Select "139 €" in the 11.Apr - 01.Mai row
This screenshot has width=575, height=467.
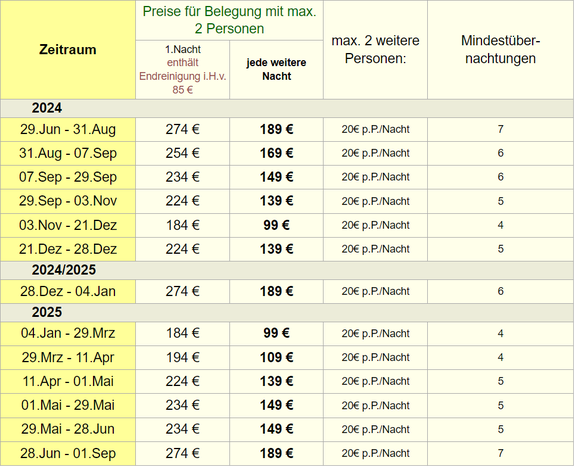pyautogui.click(x=276, y=382)
